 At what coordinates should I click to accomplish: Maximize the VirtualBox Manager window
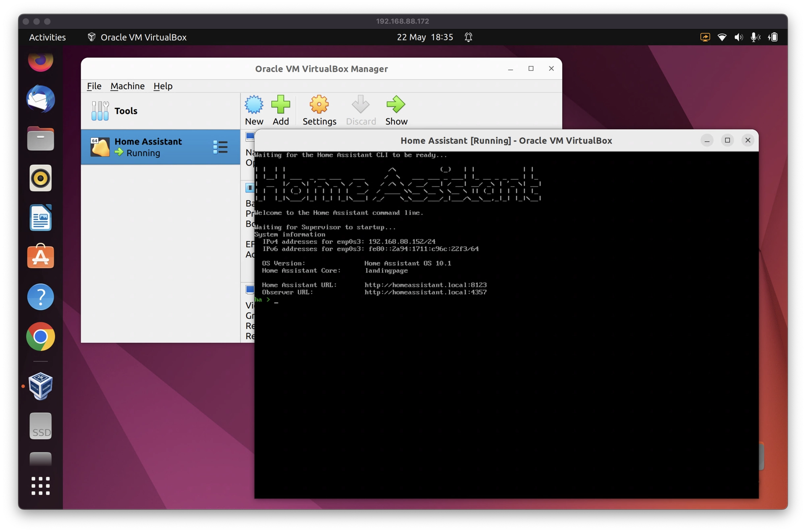click(531, 69)
